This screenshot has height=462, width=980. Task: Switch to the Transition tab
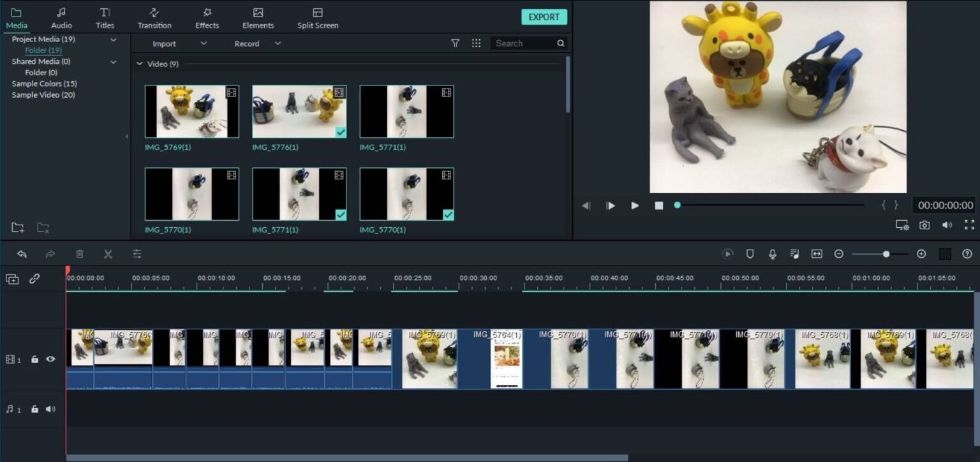click(x=154, y=17)
